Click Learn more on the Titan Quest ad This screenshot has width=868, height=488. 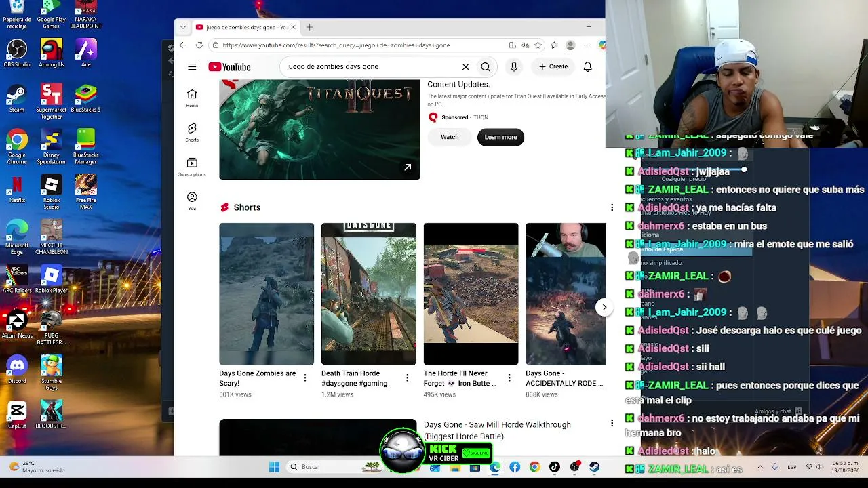(500, 137)
